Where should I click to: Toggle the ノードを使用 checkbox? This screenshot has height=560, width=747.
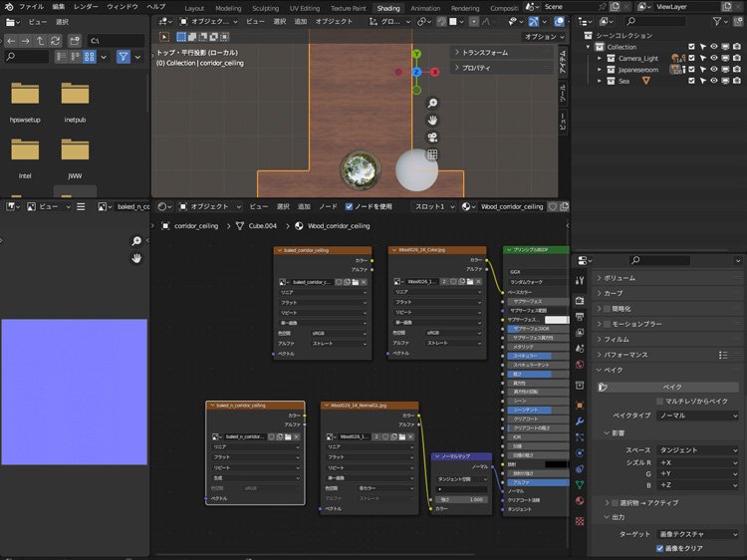(x=349, y=206)
